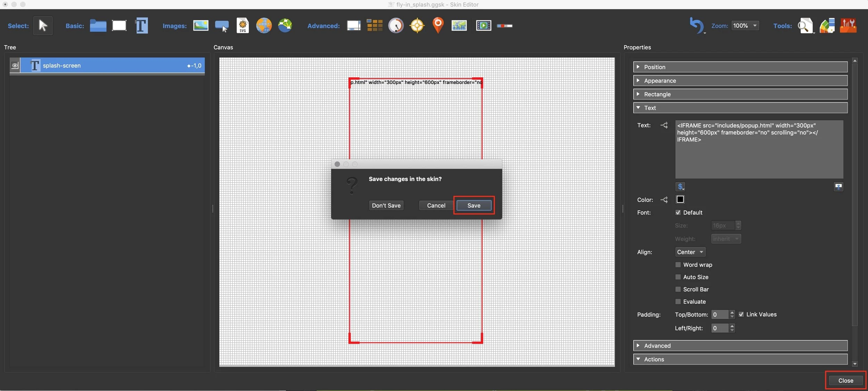Add the Map element
The image size is (868, 391).
coord(459,25)
